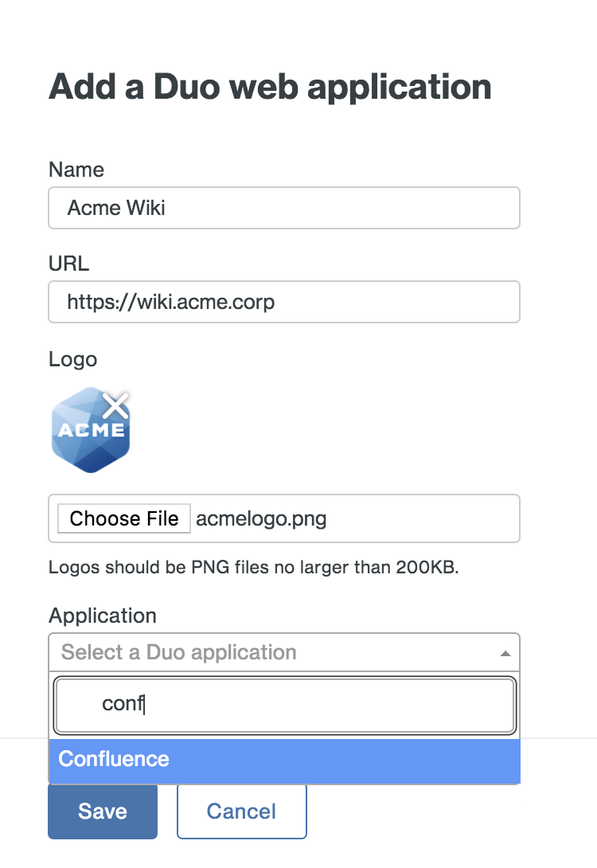Click the URL field label

click(69, 264)
